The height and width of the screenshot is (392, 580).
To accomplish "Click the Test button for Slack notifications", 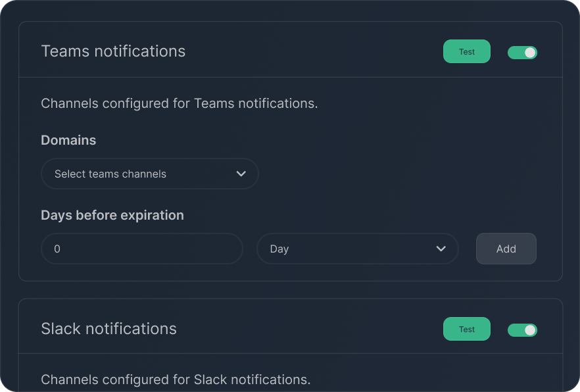I will coord(466,330).
